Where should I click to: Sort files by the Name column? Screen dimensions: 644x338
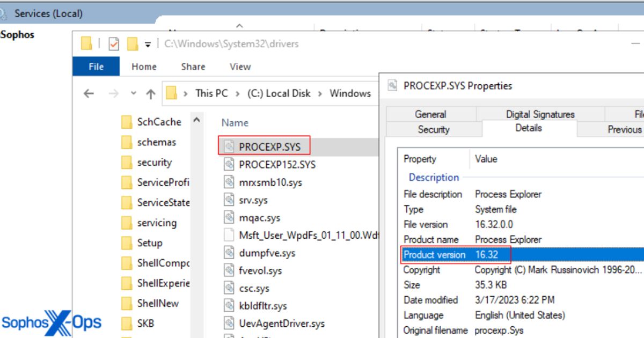pyautogui.click(x=235, y=123)
